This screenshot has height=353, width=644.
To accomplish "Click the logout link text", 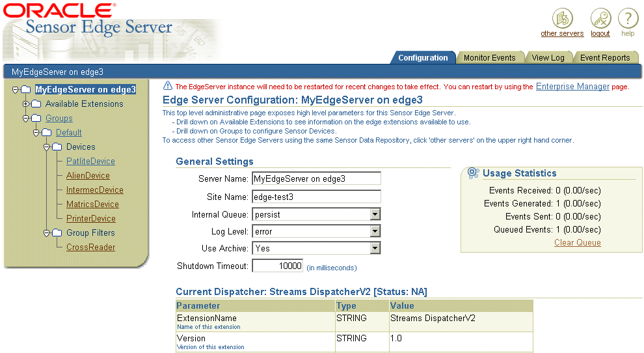I will pyautogui.click(x=600, y=34).
